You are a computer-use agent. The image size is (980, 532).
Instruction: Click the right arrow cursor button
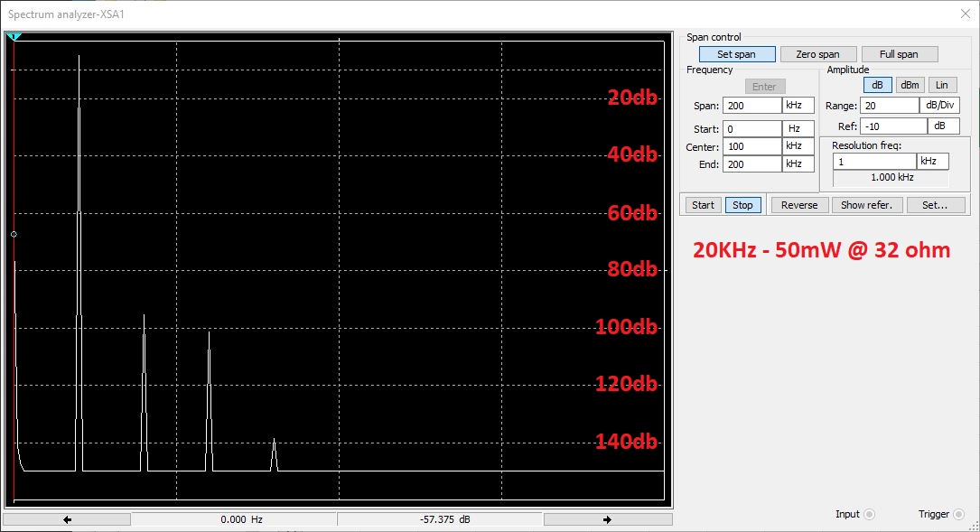[608, 519]
